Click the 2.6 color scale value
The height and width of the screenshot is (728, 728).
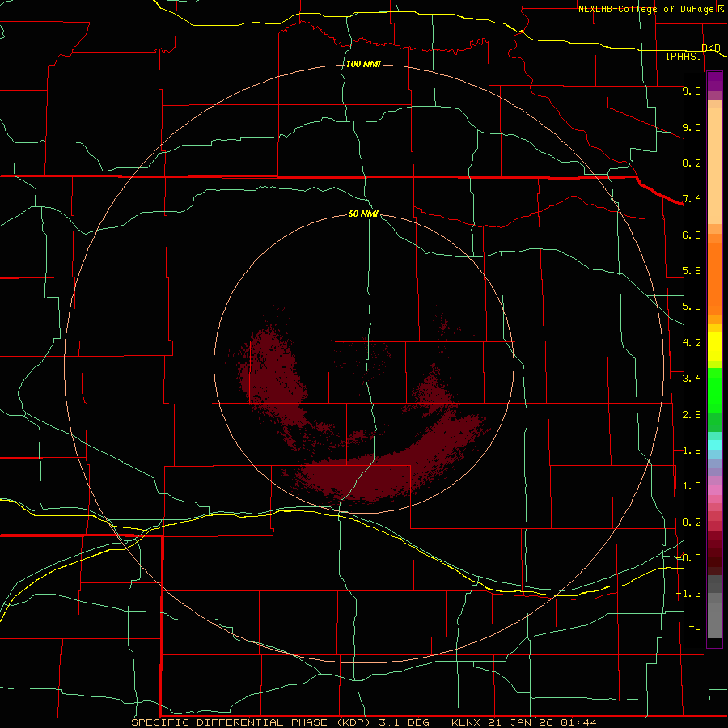[692, 415]
